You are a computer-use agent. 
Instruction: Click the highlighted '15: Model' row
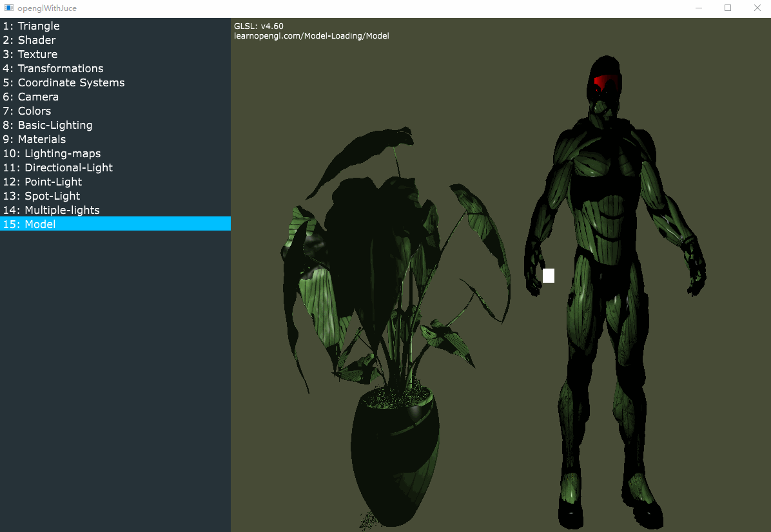click(115, 224)
